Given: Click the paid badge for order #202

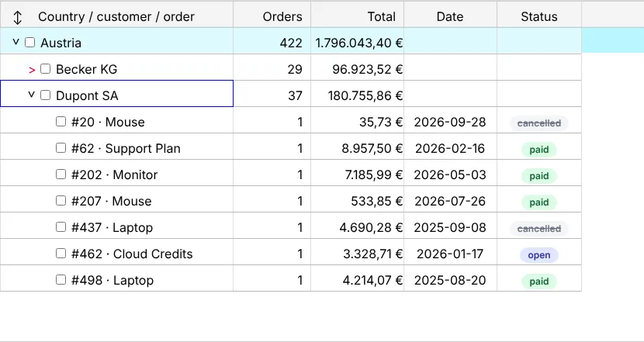Looking at the screenshot, I should point(538,176).
